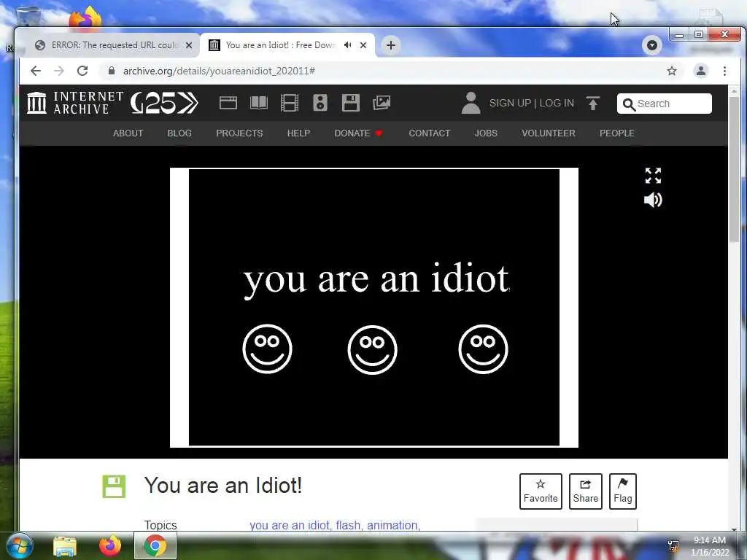747x560 pixels.
Task: Click the left smiley face in animation
Action: tap(267, 349)
